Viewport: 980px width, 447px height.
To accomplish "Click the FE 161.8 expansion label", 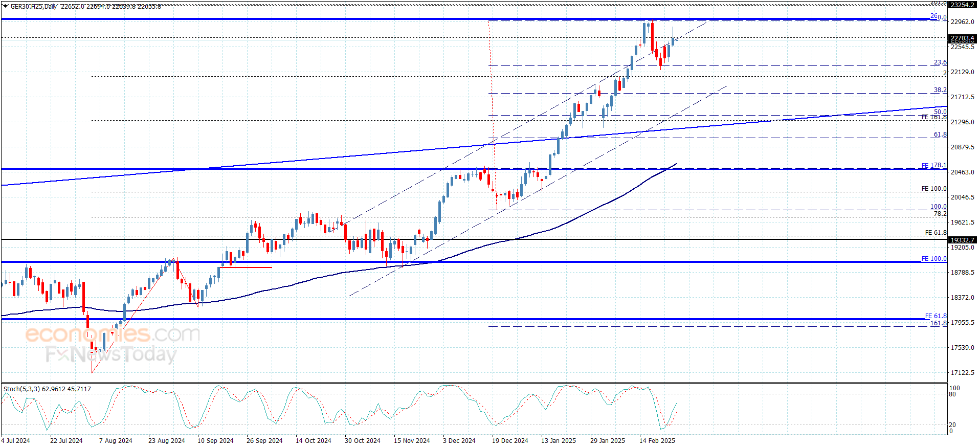I will coord(934,118).
